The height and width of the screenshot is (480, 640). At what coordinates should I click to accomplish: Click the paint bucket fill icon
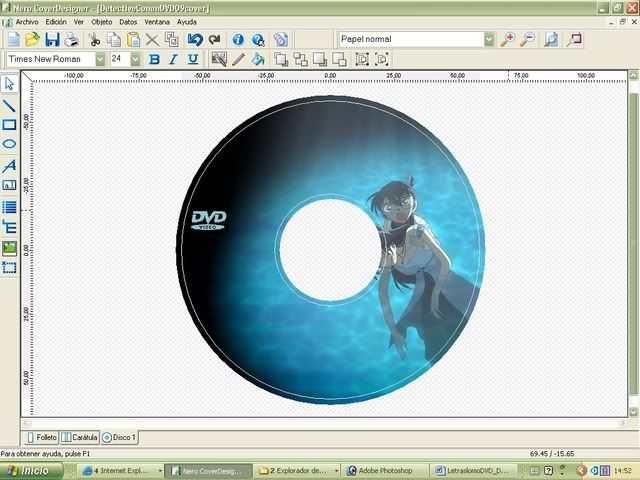pyautogui.click(x=258, y=59)
